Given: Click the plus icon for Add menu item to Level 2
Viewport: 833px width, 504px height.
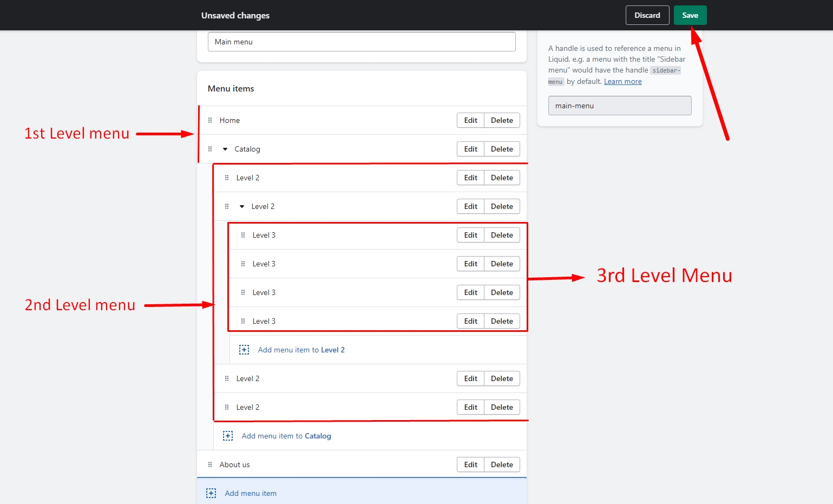Looking at the screenshot, I should 244,350.
